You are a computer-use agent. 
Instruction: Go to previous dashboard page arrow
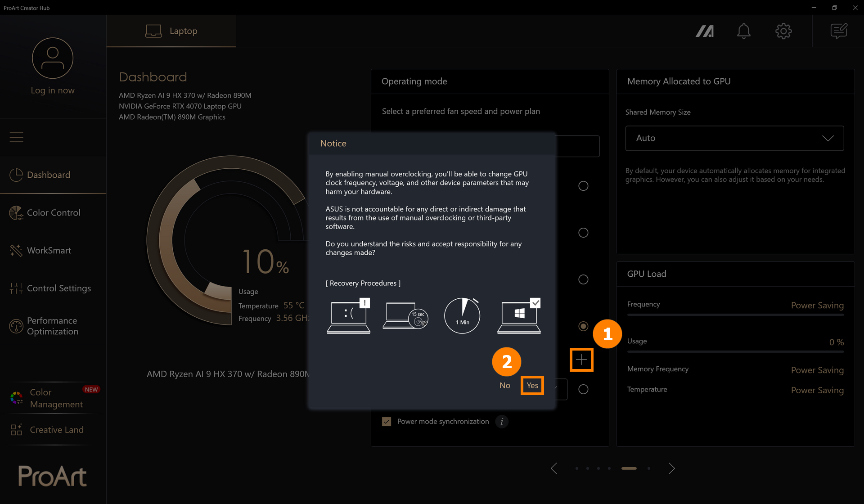click(554, 468)
